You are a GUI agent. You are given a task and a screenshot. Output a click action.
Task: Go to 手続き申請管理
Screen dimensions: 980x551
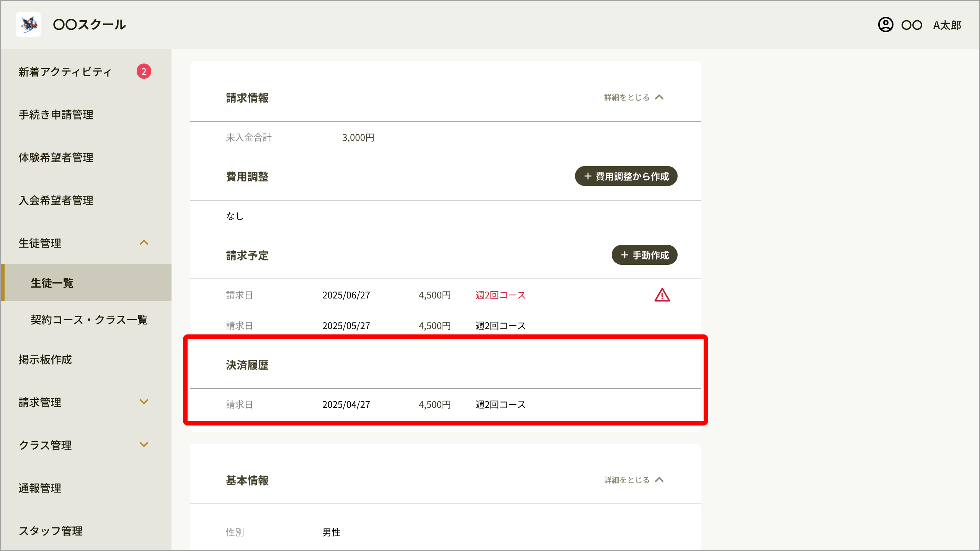pos(56,115)
